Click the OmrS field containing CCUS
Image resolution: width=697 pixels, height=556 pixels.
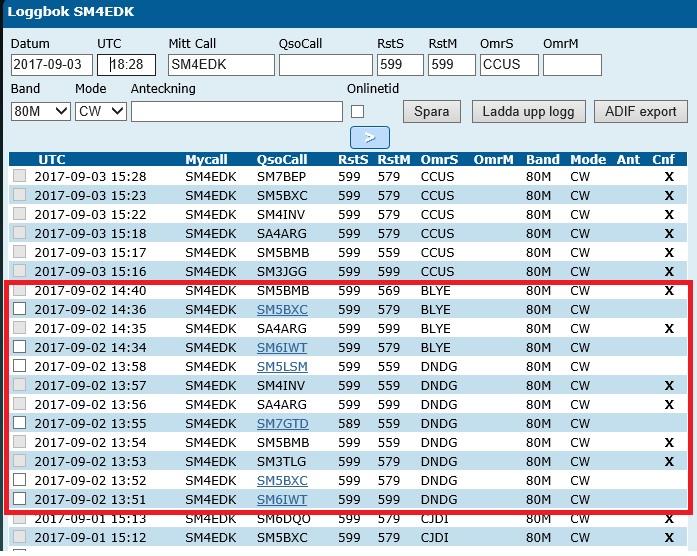[508, 65]
